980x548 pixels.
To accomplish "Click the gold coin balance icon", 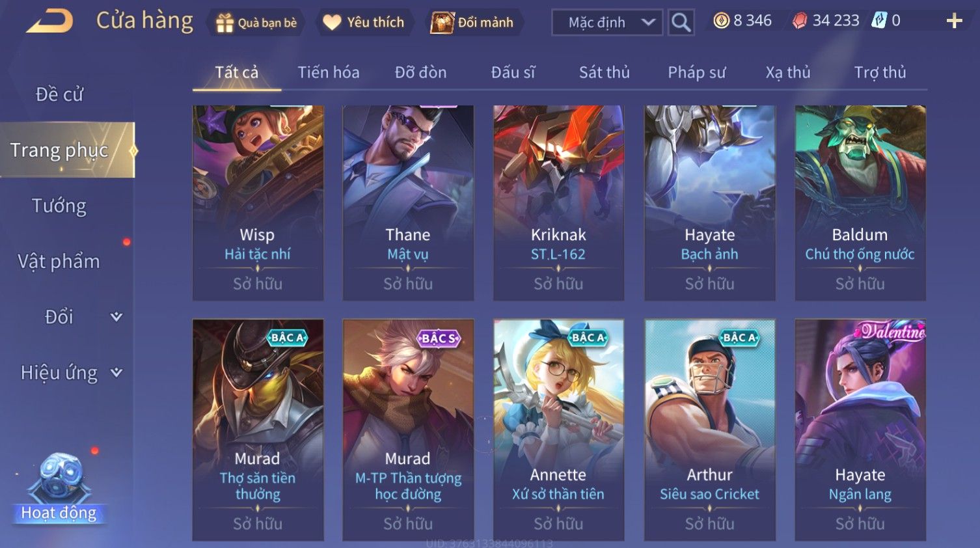I will click(721, 21).
